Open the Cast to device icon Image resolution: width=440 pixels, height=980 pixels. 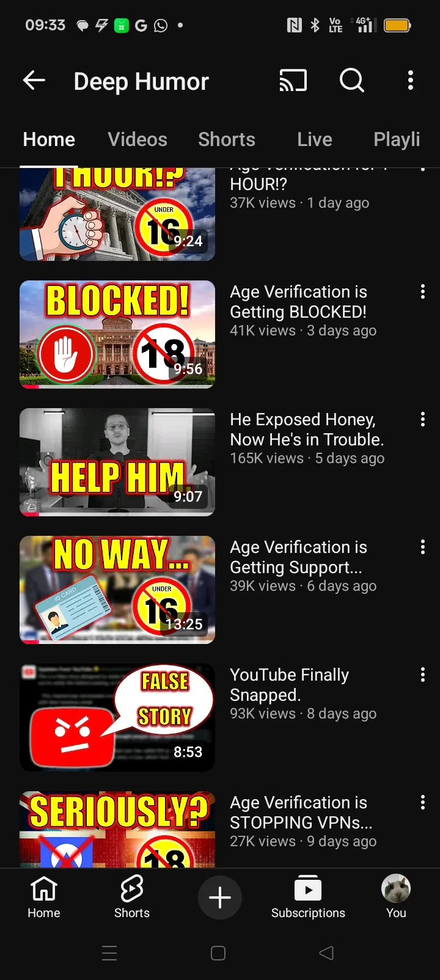click(293, 80)
